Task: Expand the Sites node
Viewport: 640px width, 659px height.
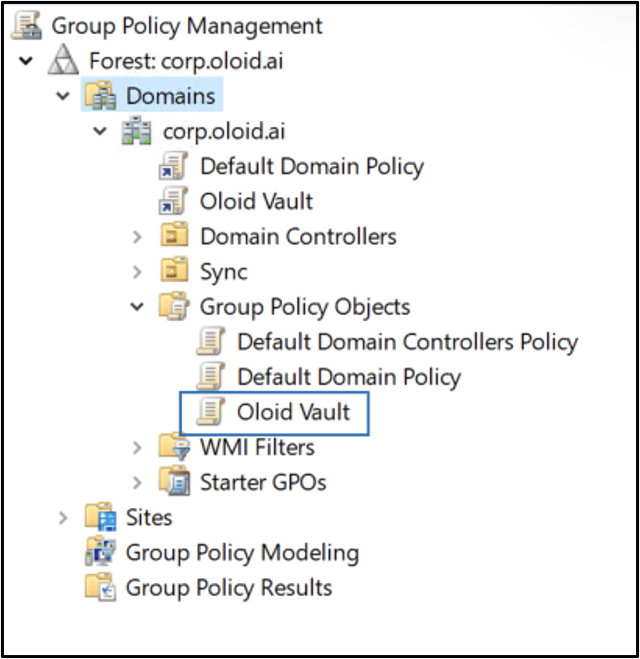Action: coord(63,518)
